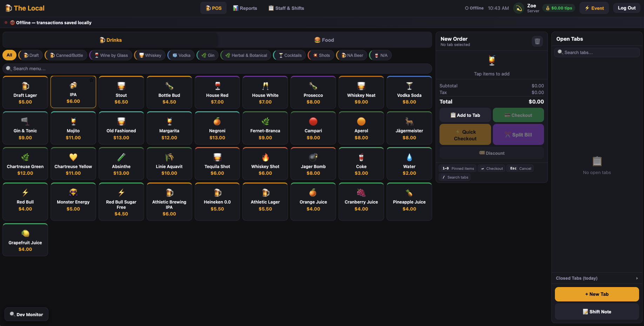Select Chartreuse Green item
Screen dimensions: 644x326
pos(25,164)
